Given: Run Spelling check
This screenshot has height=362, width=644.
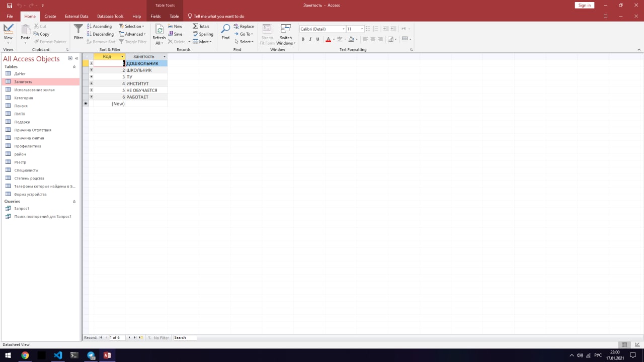Looking at the screenshot, I should [203, 34].
